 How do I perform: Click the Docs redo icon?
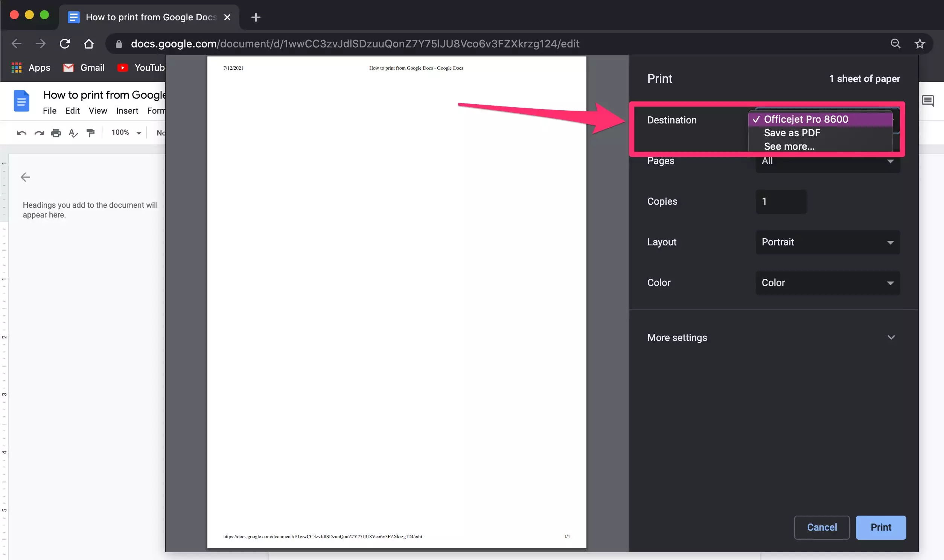click(39, 133)
